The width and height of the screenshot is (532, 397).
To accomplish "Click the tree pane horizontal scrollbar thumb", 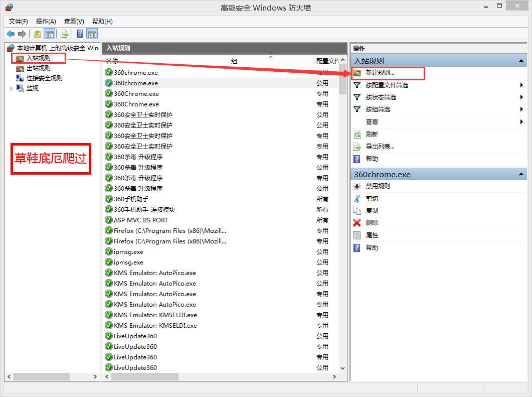I will pyautogui.click(x=42, y=376).
